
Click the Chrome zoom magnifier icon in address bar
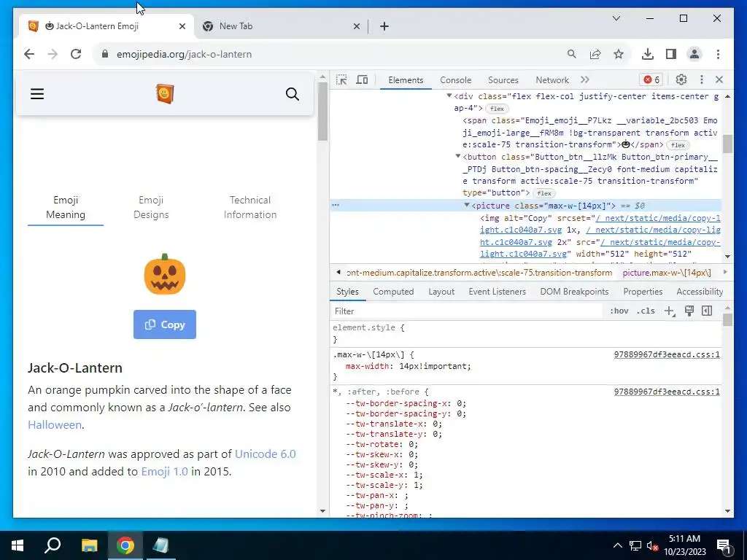(x=572, y=54)
